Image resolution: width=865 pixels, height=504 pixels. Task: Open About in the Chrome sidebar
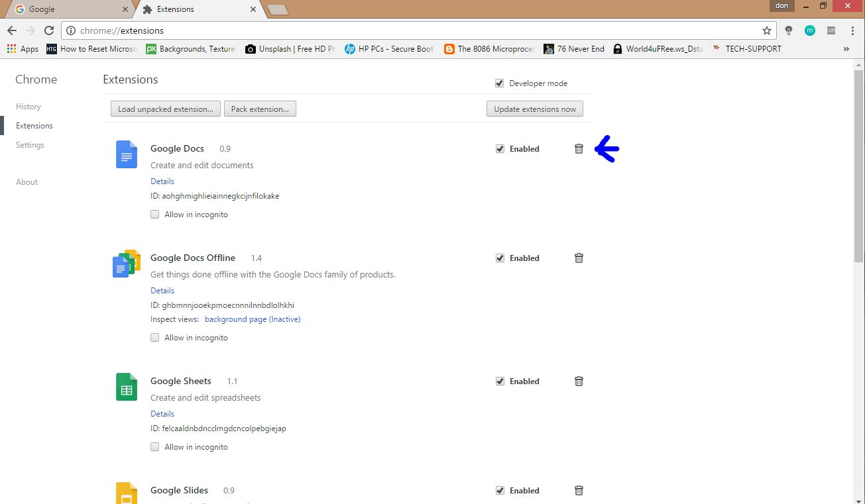[x=27, y=182]
